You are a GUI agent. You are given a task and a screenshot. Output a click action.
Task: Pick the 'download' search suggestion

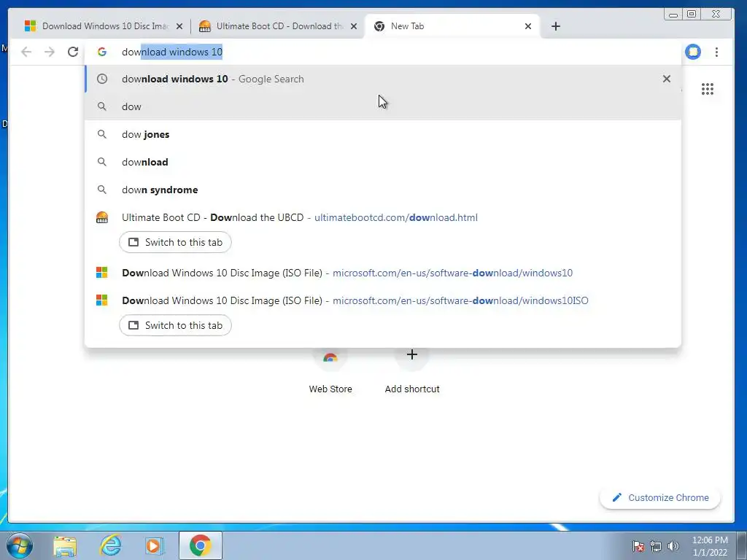(x=382, y=162)
